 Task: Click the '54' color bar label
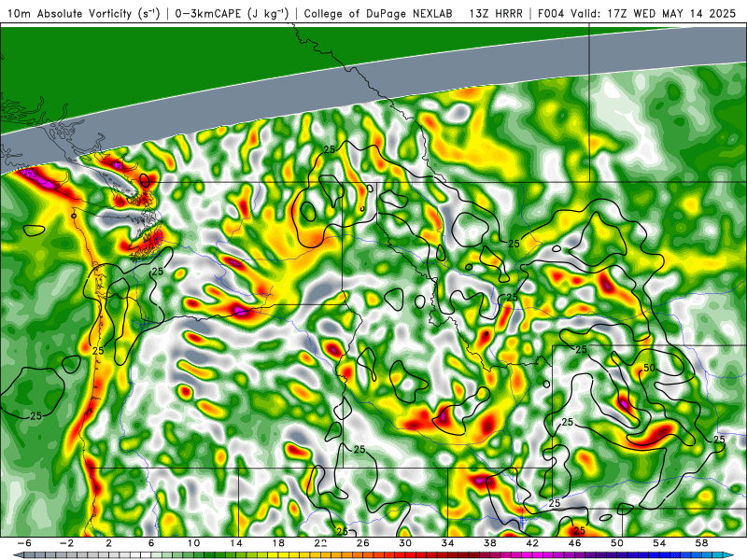pyautogui.click(x=659, y=543)
